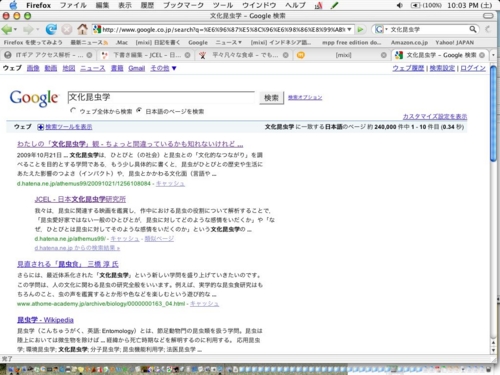The height and width of the screenshot is (375, 500).
Task: Click the battery status icon in the menu bar
Action: click(415, 5)
